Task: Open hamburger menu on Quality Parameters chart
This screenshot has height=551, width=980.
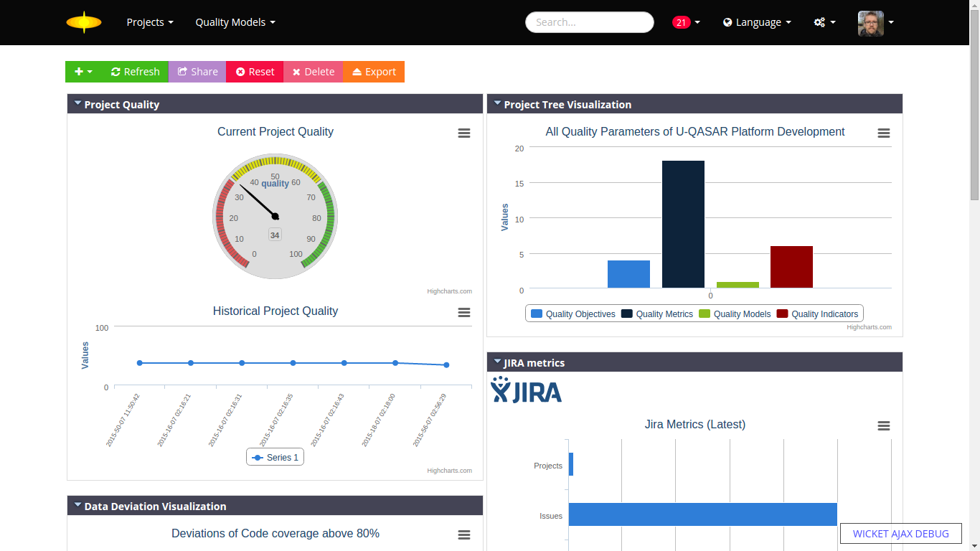Action: pos(883,133)
